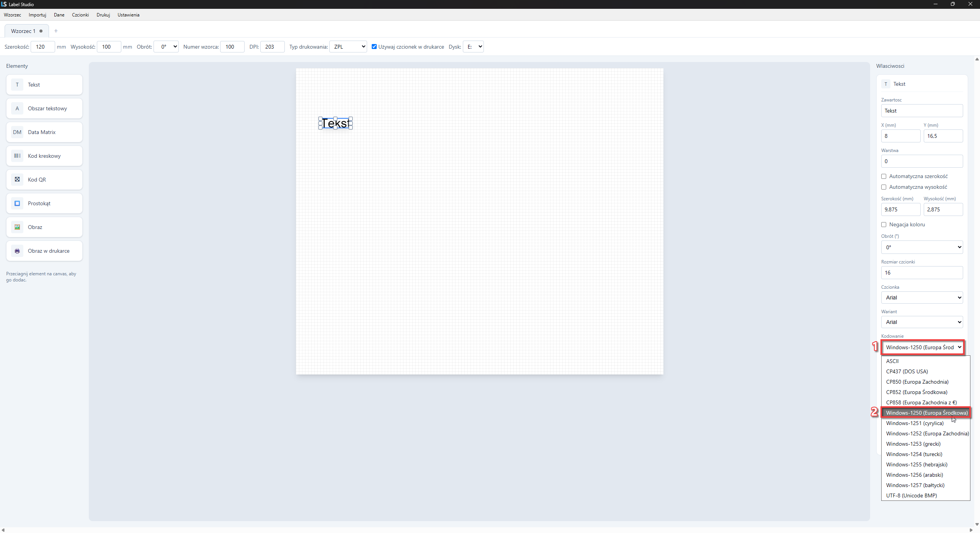Click the Label Studio app logo
This screenshot has width=980, height=533.
[x=4, y=4]
